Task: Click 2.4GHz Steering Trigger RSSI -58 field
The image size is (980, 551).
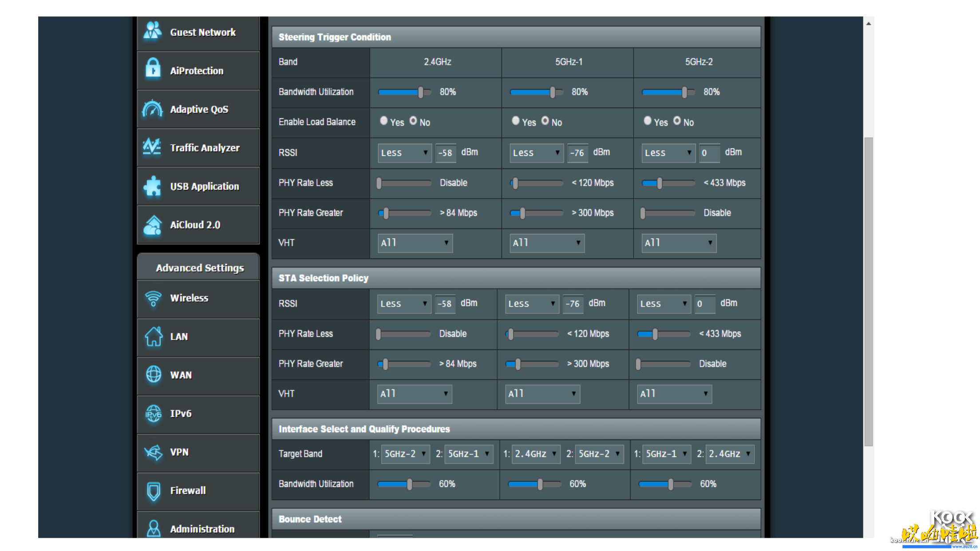Action: click(x=446, y=153)
